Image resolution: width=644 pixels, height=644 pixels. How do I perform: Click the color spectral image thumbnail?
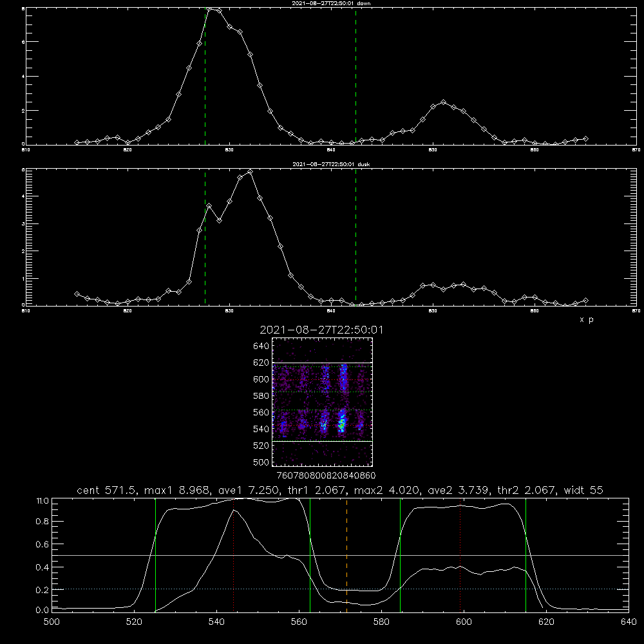click(x=323, y=402)
